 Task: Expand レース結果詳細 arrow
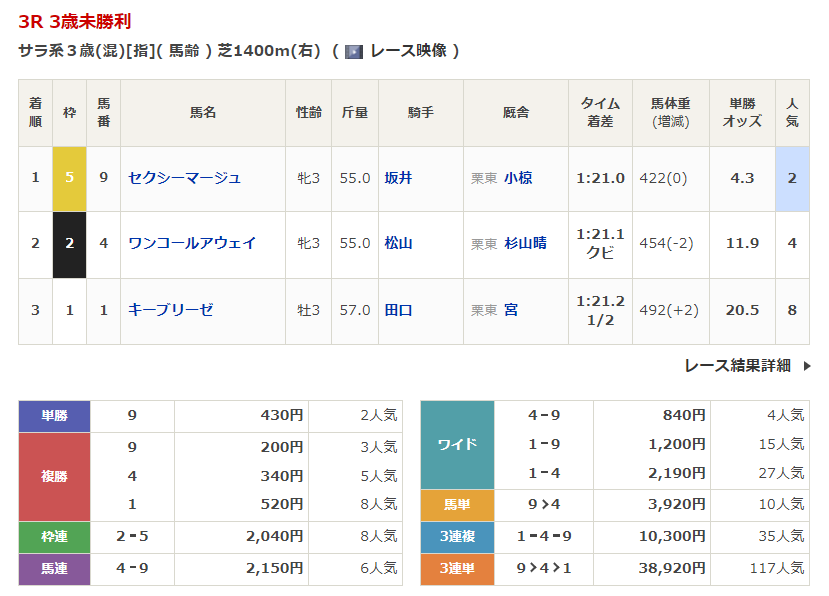[806, 366]
